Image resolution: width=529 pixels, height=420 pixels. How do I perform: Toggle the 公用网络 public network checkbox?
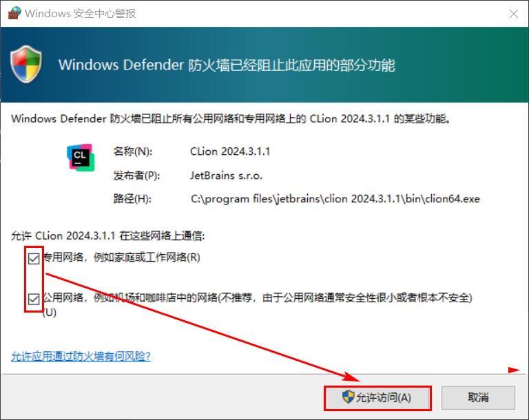[34, 299]
